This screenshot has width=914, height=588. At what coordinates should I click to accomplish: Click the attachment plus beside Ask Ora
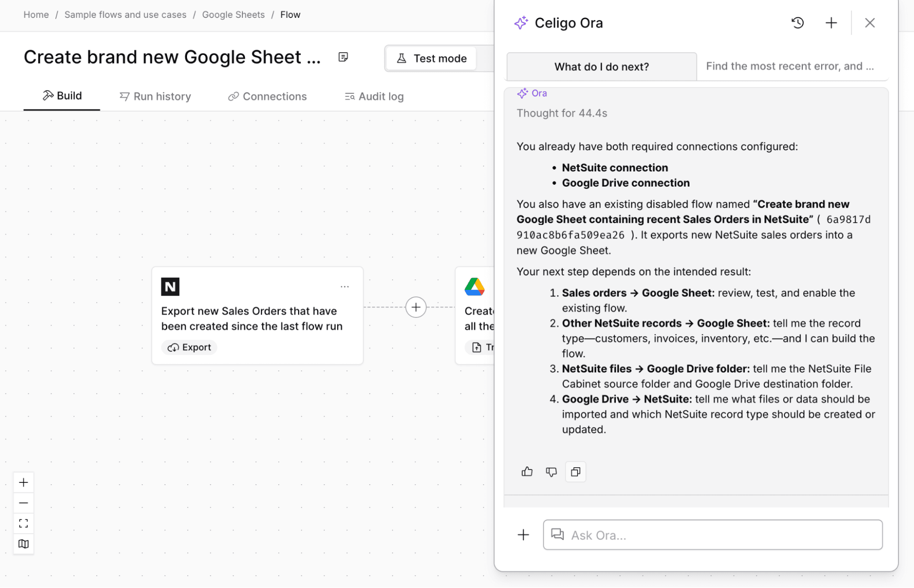click(523, 535)
